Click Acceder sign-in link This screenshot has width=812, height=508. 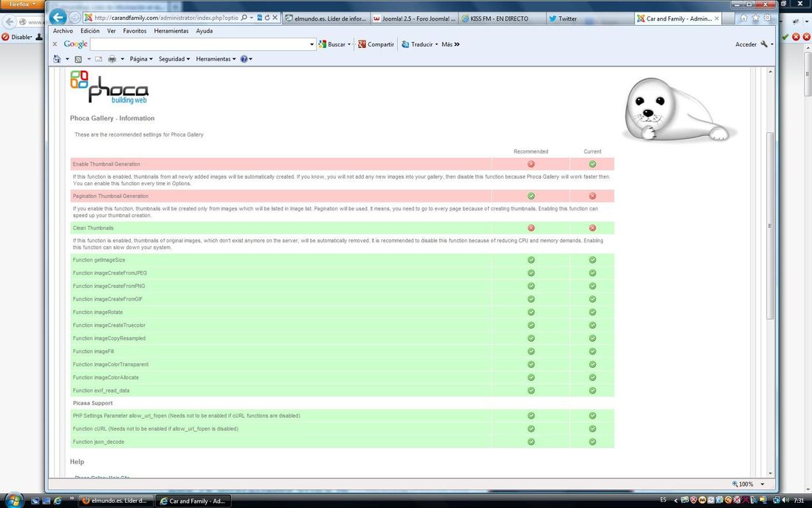[x=746, y=44]
